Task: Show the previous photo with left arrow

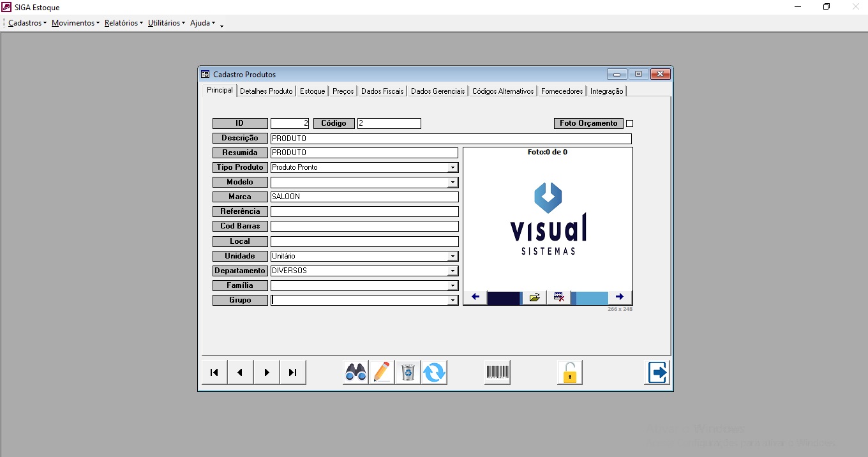Action: coord(475,297)
